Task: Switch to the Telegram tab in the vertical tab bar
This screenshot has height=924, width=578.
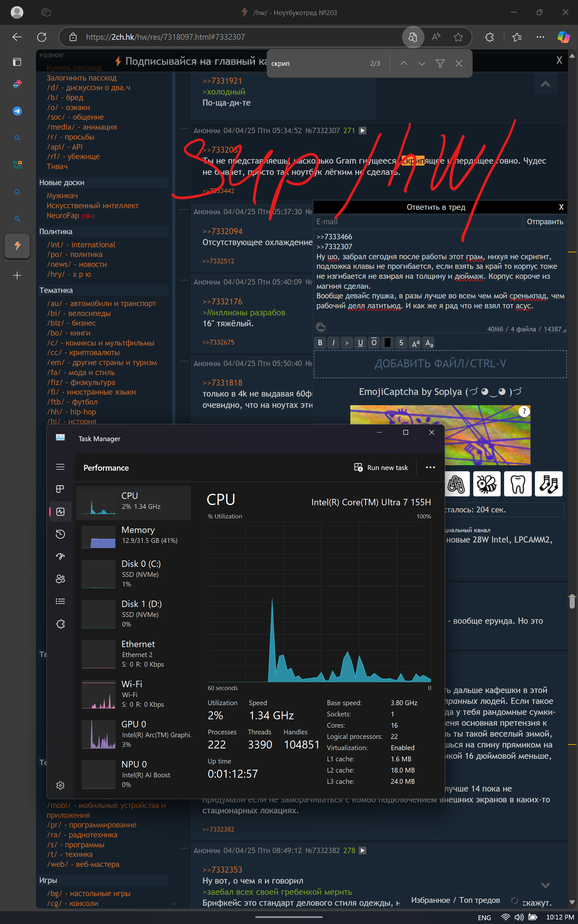Action: point(17,111)
